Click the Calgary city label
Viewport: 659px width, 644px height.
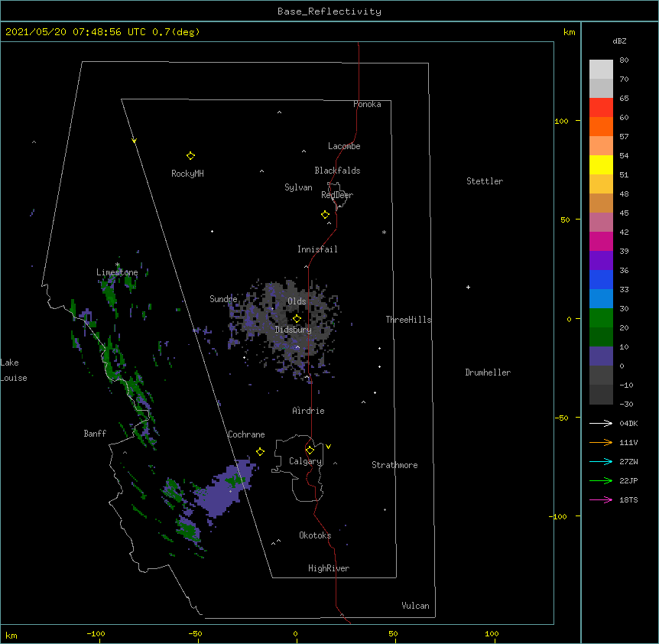[305, 461]
